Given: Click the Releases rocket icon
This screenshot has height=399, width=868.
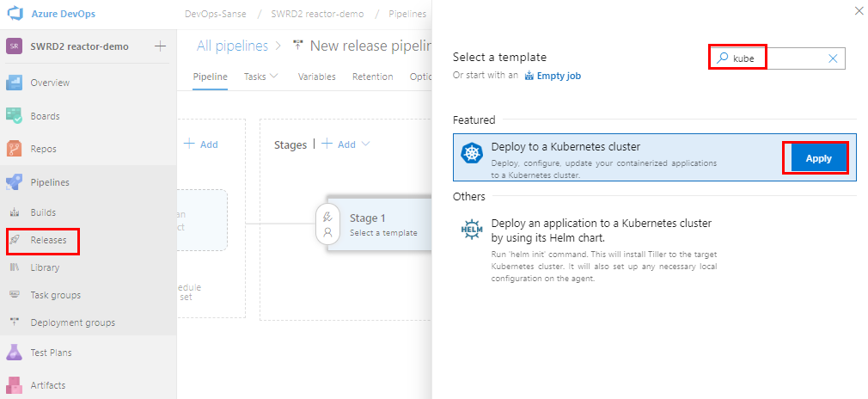Looking at the screenshot, I should pos(15,240).
